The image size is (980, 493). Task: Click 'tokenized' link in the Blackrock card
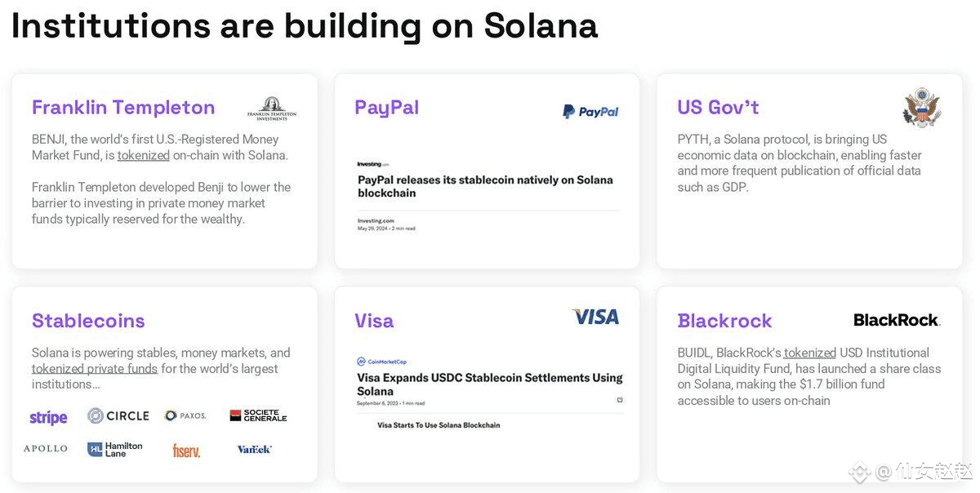810,353
